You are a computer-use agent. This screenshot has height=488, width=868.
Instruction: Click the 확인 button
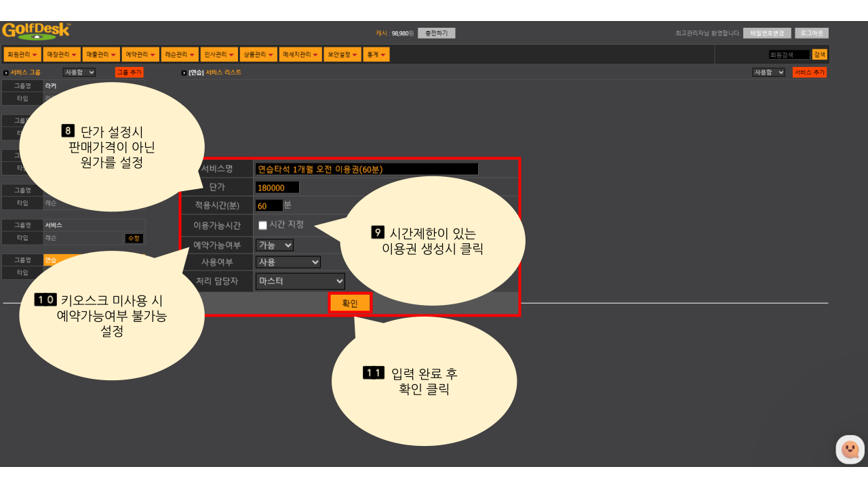click(x=350, y=303)
